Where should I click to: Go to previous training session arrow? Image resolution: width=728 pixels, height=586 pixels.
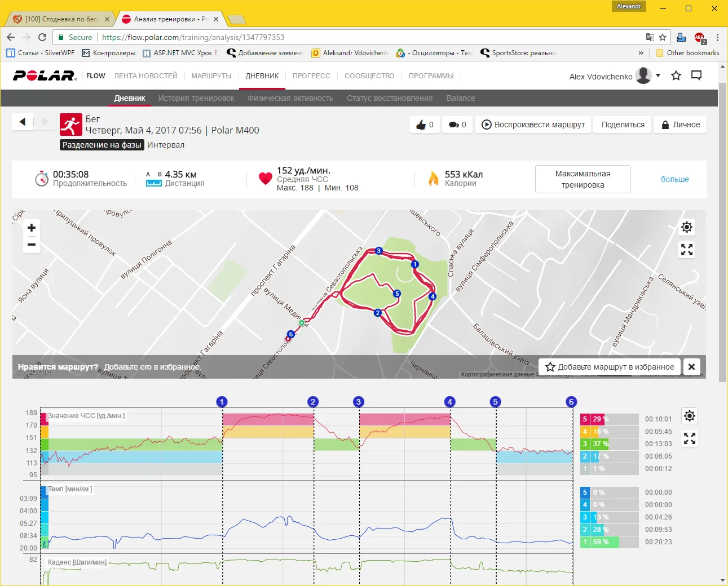click(23, 122)
